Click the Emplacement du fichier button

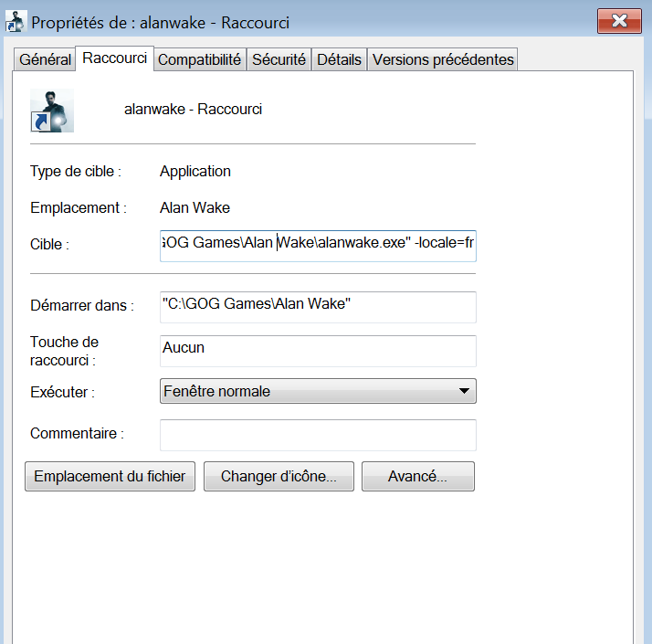110,476
